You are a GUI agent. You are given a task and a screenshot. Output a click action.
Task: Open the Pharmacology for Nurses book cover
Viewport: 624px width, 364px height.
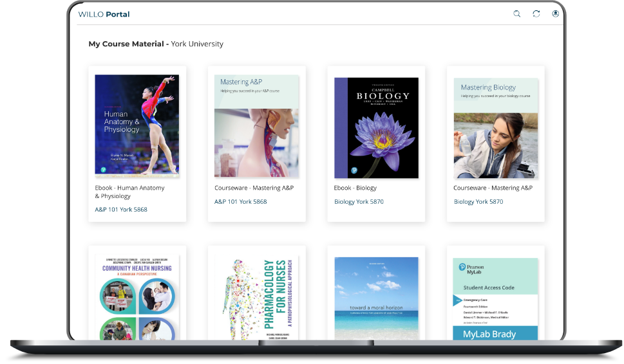[x=256, y=298]
